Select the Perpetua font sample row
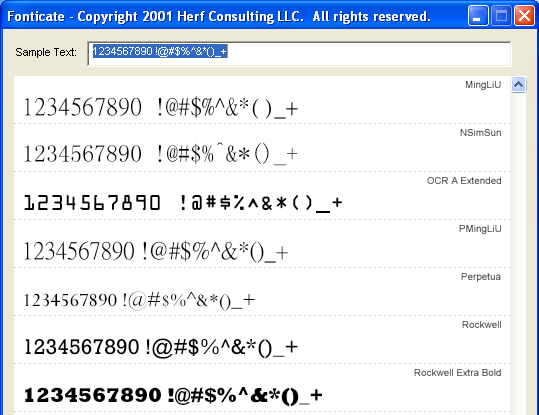 pyautogui.click(x=262, y=292)
